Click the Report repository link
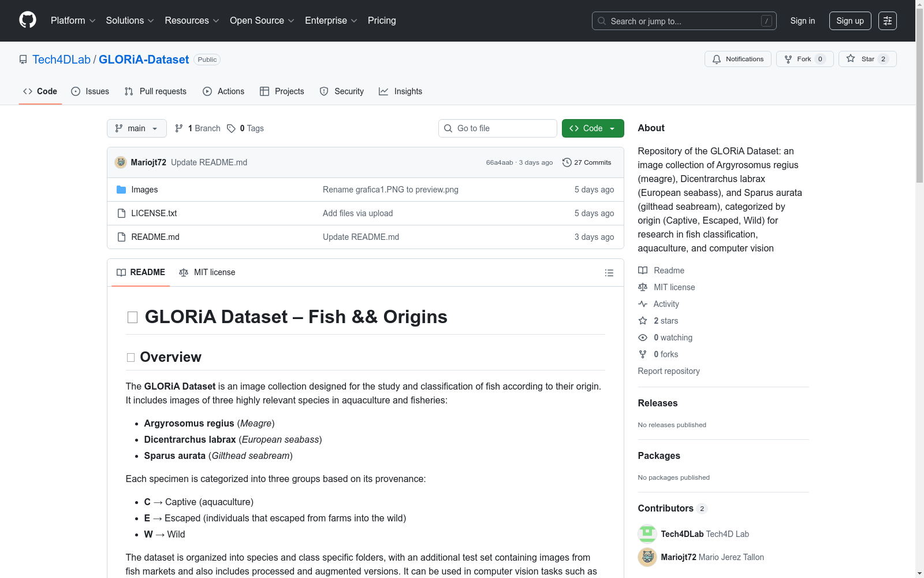The image size is (924, 578). 669,371
